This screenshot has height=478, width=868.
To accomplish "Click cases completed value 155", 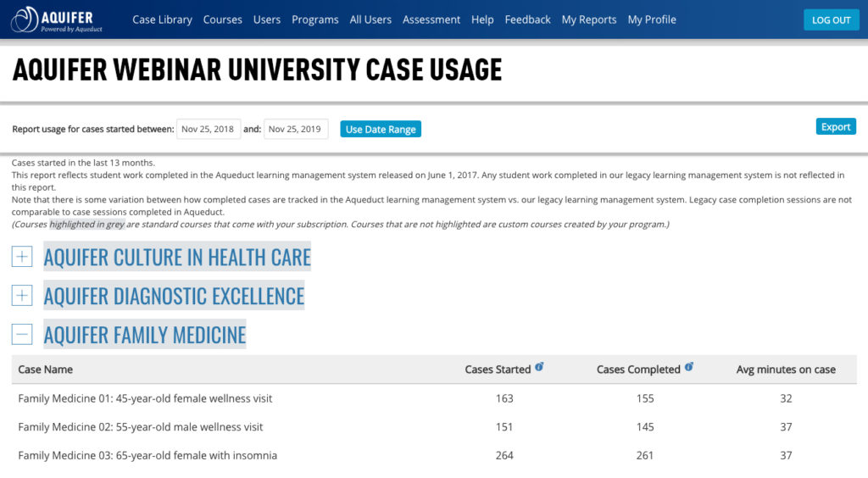I will [x=645, y=398].
